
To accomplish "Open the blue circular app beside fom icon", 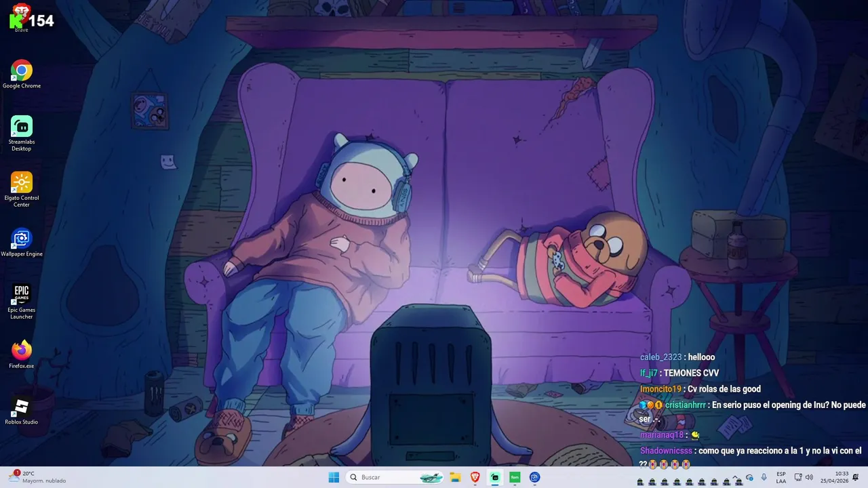I will point(534,477).
